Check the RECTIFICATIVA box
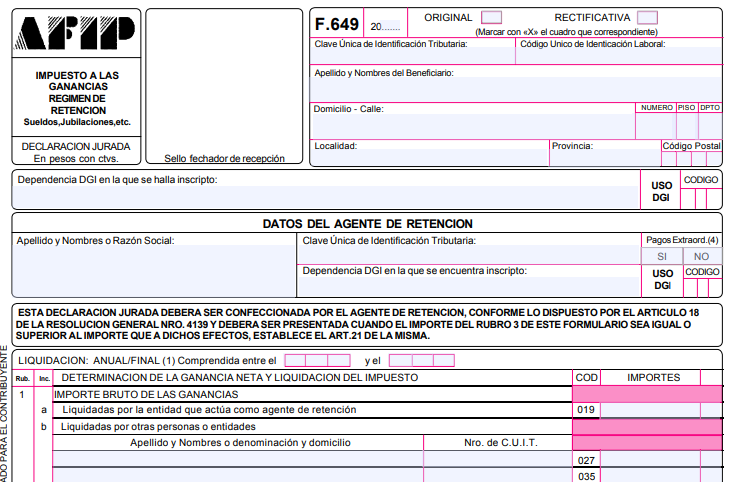731x482 pixels. click(x=647, y=18)
